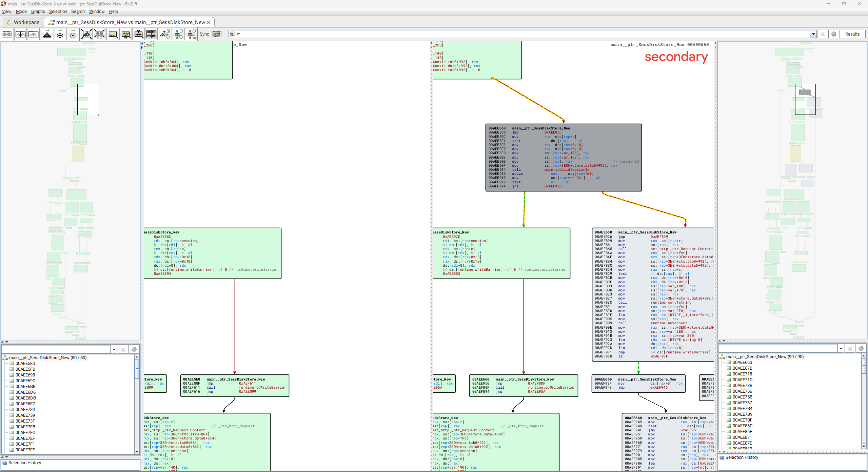Apply hierarchical graph layout
This screenshot has width=868, height=472.
(x=47, y=34)
